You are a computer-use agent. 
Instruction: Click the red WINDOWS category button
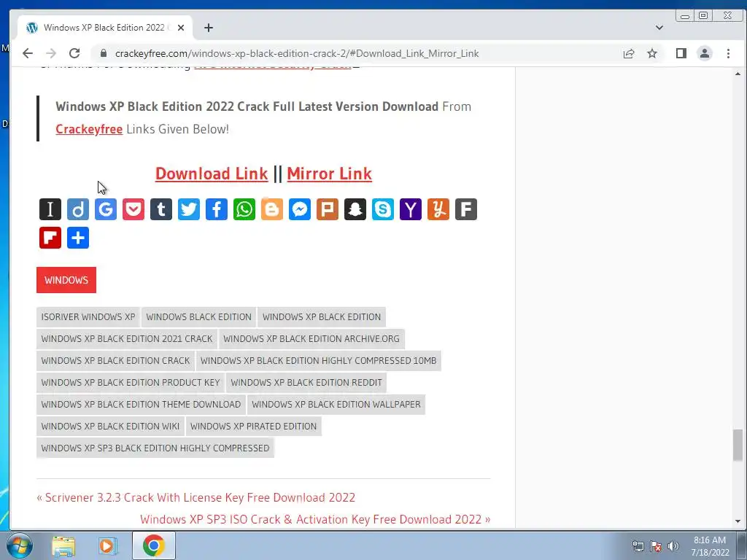point(66,280)
